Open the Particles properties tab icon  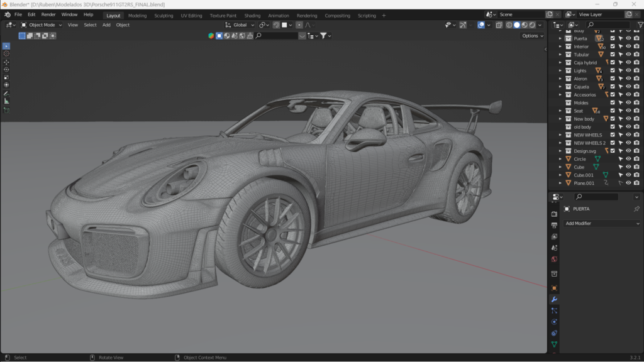pyautogui.click(x=554, y=310)
